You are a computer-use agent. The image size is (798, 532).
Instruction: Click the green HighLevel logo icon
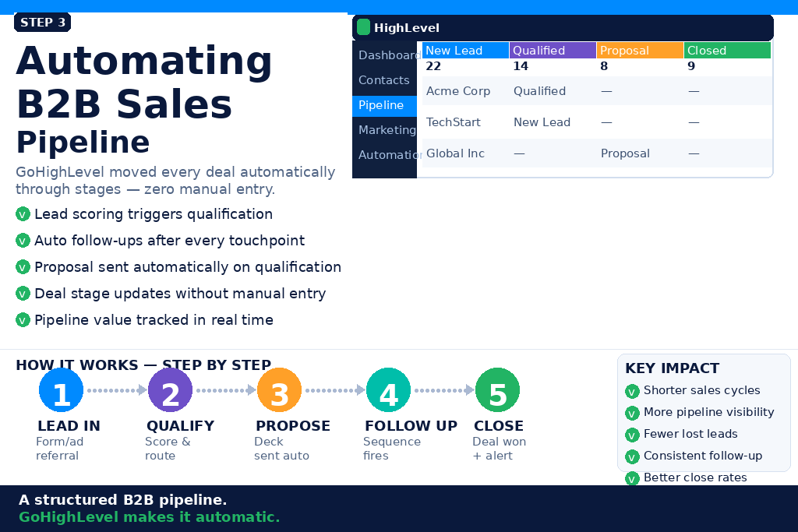(363, 27)
